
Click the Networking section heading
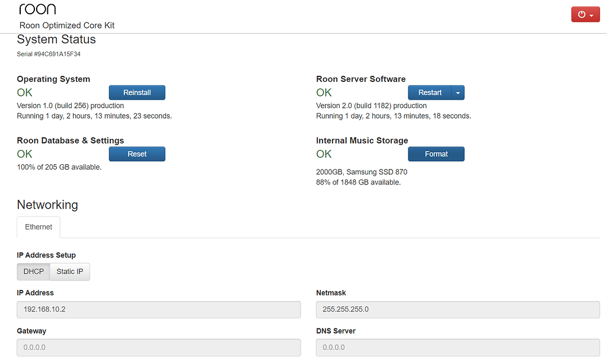point(47,205)
